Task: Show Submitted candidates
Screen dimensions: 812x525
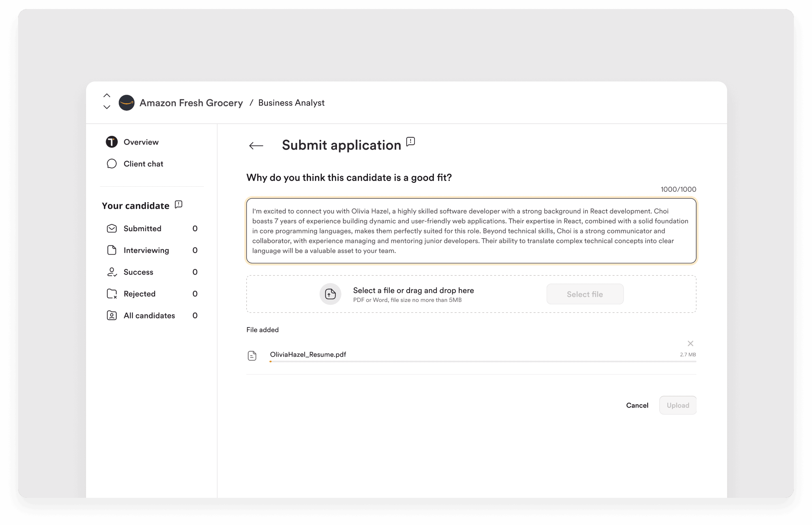Action: (142, 228)
